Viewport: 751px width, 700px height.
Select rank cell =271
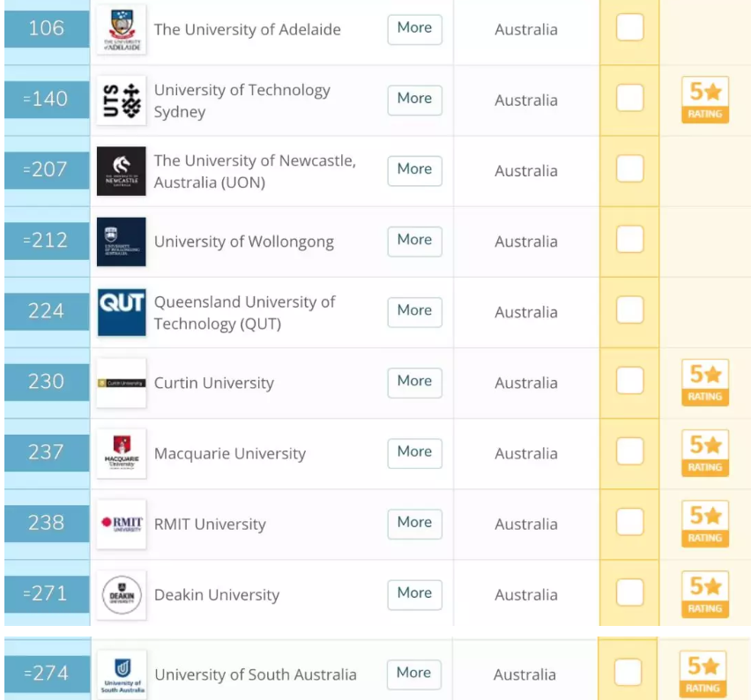coord(47,594)
